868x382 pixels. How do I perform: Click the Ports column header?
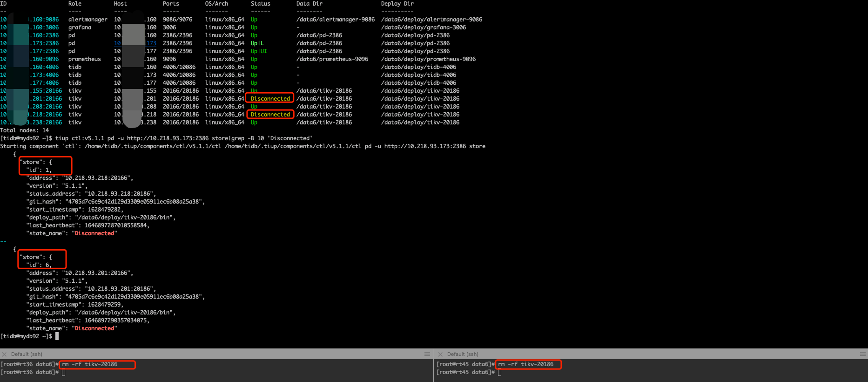tap(171, 4)
